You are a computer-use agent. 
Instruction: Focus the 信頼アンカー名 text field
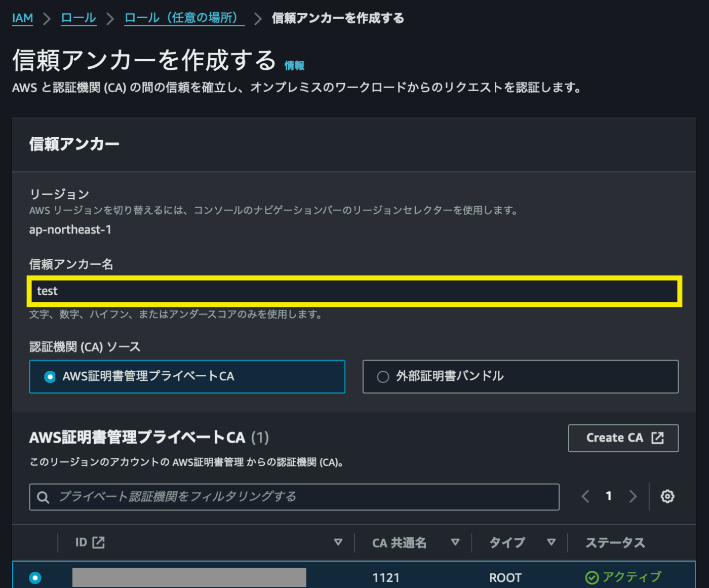354,291
